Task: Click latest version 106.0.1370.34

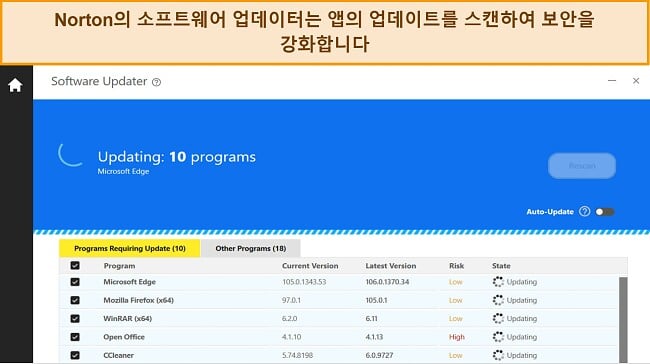Action: (387, 282)
